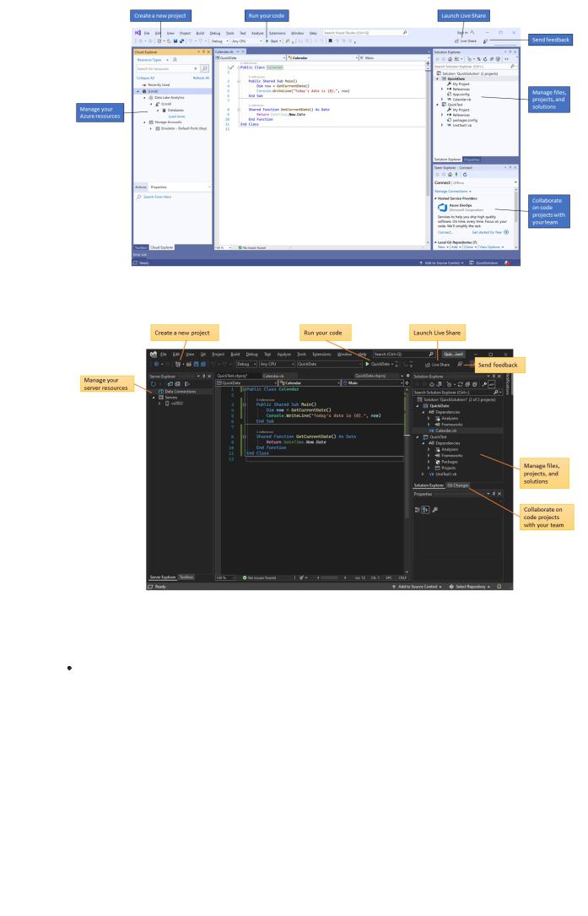The width and height of the screenshot is (588, 916).
Task: Open the Build menu in the light Visual Studio
Action: tap(200, 33)
